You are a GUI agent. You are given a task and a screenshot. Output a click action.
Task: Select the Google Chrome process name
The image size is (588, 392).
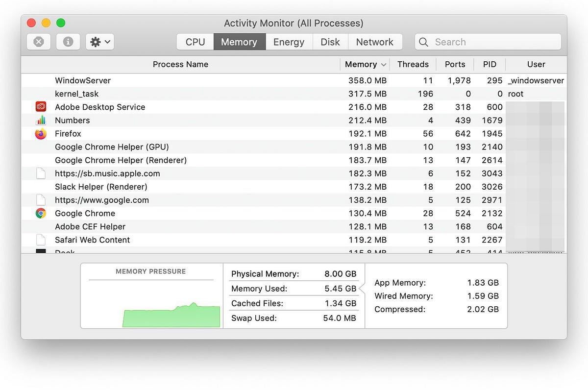85,213
